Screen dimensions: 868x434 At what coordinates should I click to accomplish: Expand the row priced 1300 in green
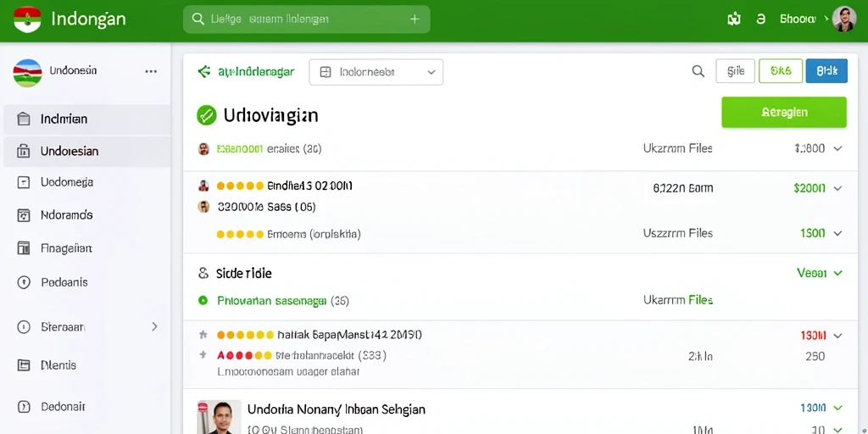pos(837,234)
